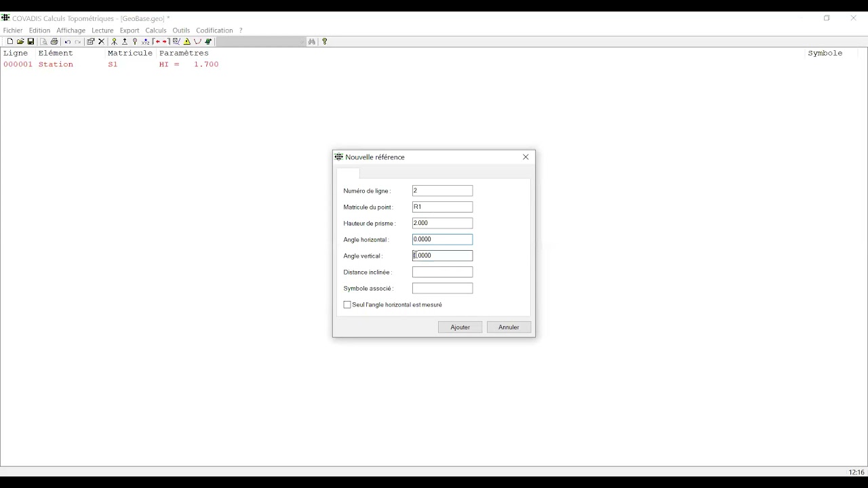Click the 'Paramètres' column header

(184, 53)
